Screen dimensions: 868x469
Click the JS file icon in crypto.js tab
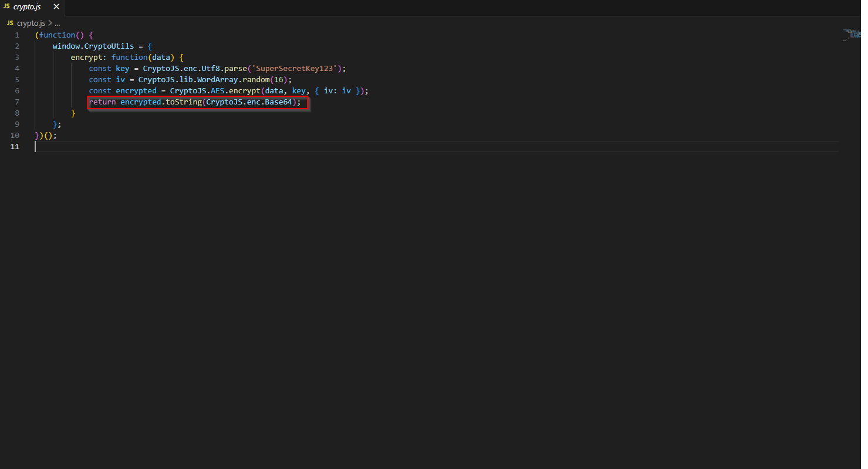6,7
